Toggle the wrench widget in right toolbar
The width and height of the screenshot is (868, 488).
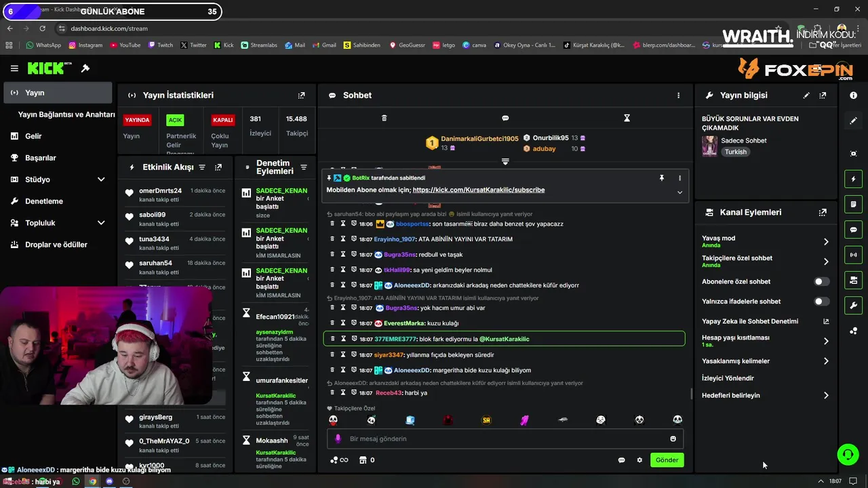pos(853,305)
